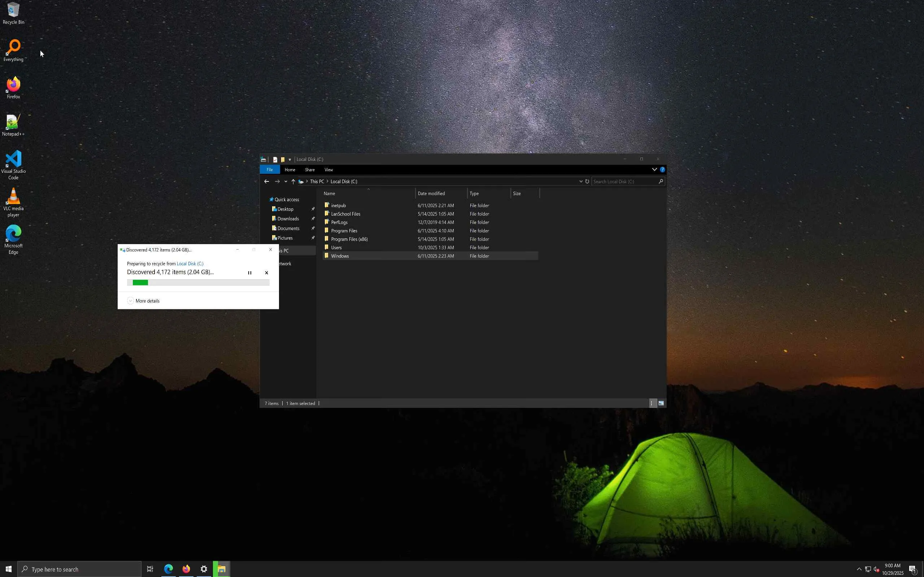The height and width of the screenshot is (577, 924).
Task: Select the Program Files (x86) folder
Action: (349, 239)
